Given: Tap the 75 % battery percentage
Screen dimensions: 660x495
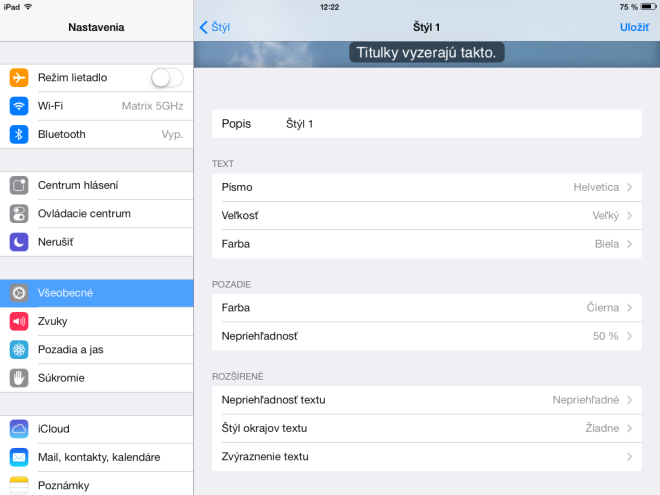Looking at the screenshot, I should (x=628, y=7).
